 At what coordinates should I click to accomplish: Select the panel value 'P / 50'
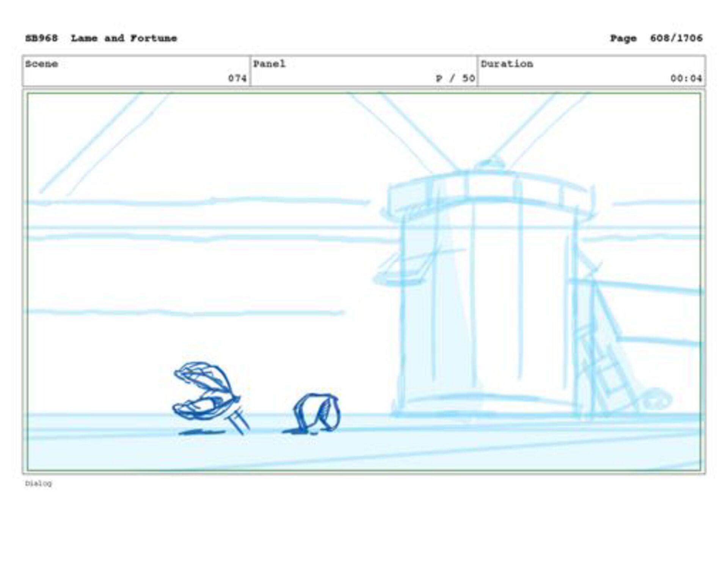coord(455,78)
